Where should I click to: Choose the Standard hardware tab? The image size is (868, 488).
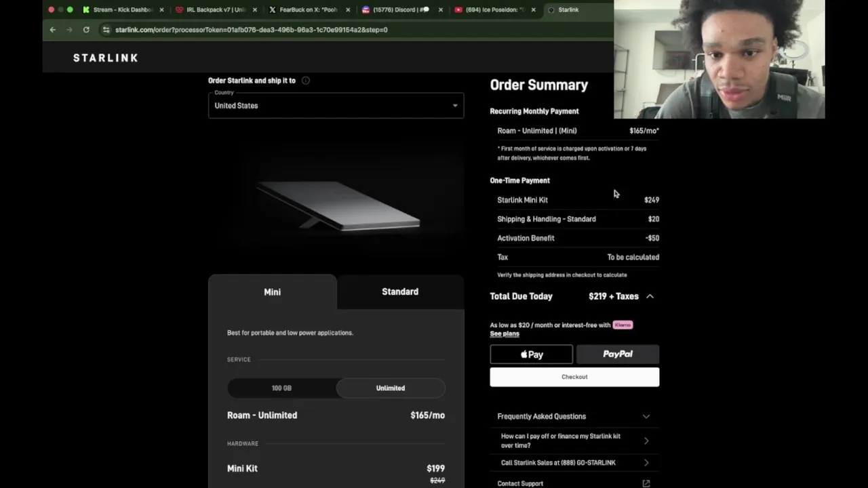coord(400,292)
